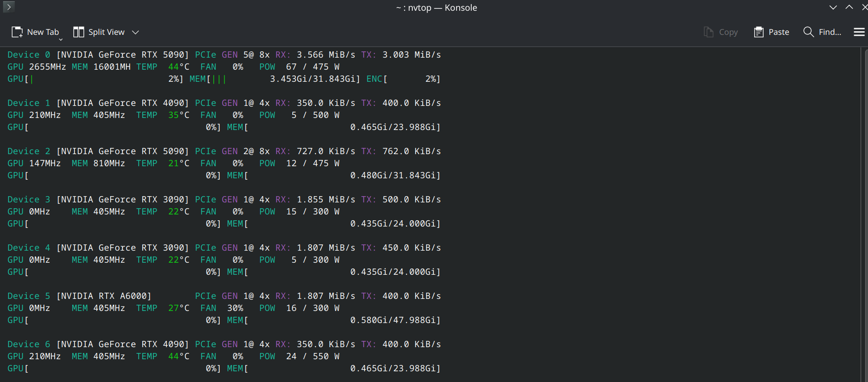
Task: Open the hamburger main menu
Action: [859, 32]
